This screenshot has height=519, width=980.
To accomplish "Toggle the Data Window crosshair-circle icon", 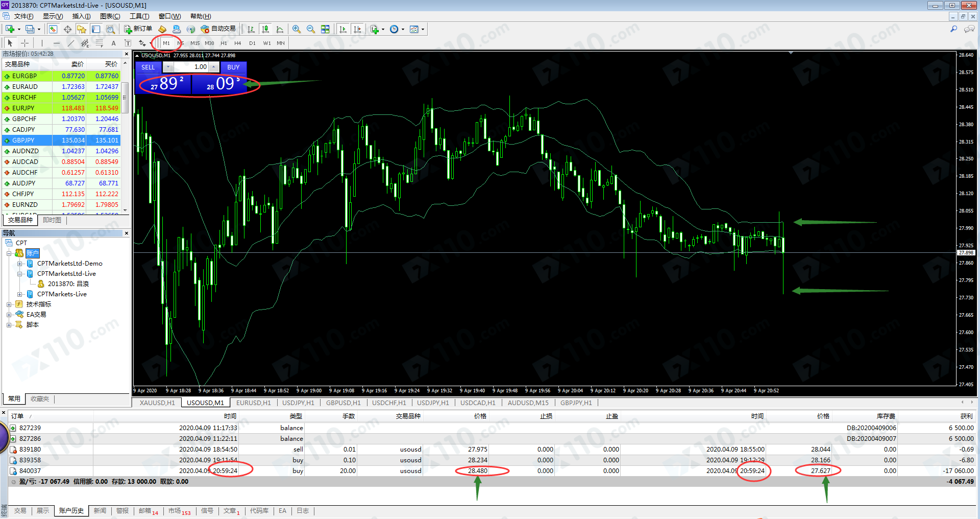I will pos(67,29).
